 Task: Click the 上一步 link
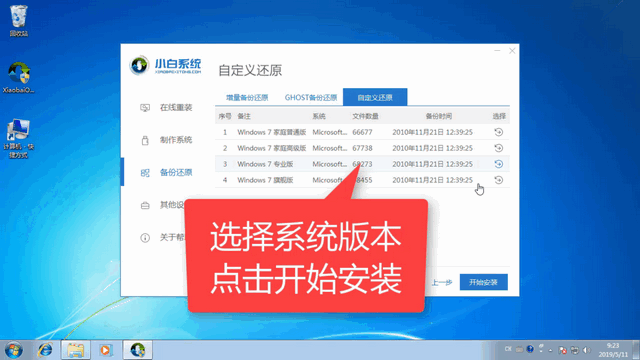442,282
